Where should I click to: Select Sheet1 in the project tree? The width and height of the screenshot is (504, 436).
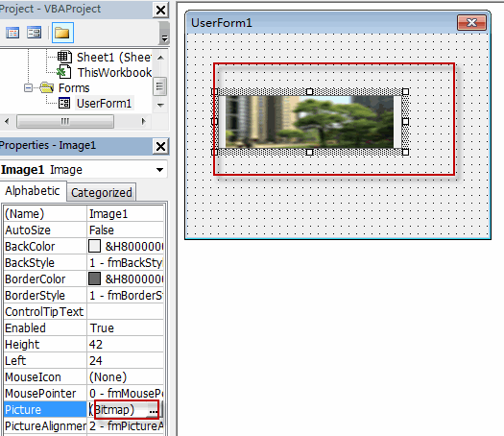coord(114,58)
